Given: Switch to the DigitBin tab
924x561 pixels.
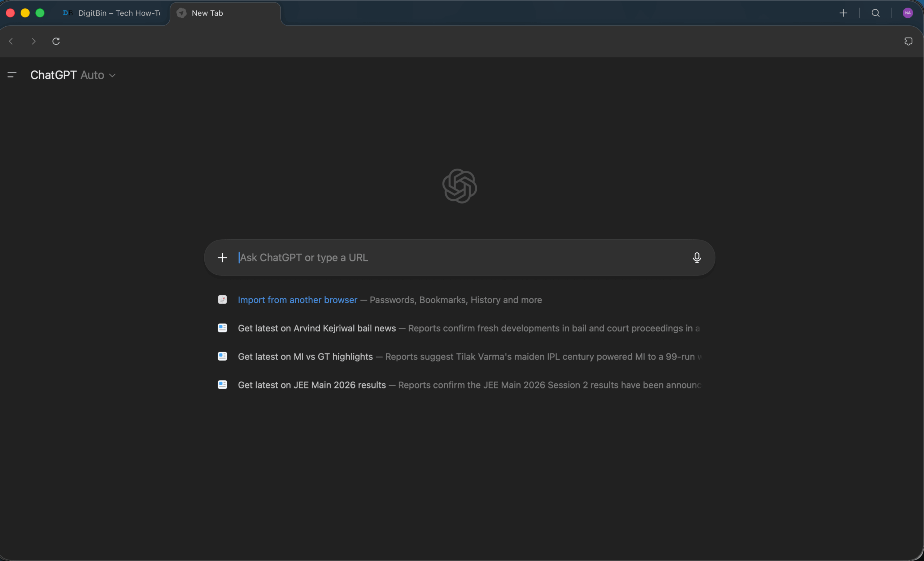Looking at the screenshot, I should [113, 13].
